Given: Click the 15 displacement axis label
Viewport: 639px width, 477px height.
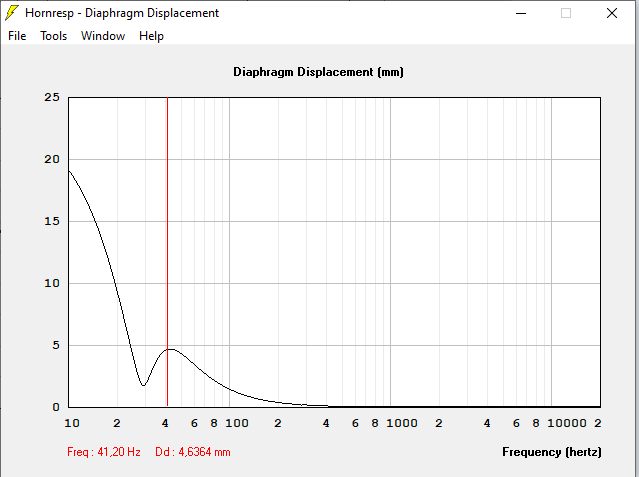Looking at the screenshot, I should [52, 221].
